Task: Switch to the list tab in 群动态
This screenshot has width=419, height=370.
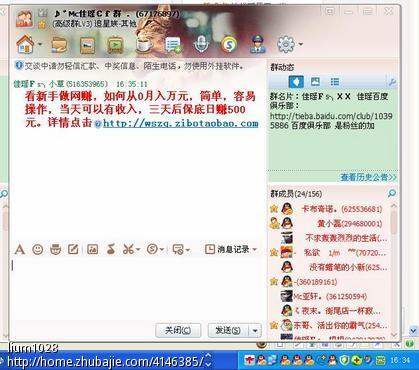Action: click(335, 82)
